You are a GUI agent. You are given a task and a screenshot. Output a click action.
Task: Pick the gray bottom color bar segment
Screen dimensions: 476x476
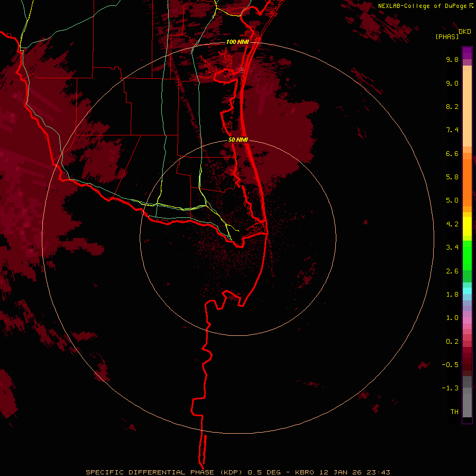(x=467, y=405)
